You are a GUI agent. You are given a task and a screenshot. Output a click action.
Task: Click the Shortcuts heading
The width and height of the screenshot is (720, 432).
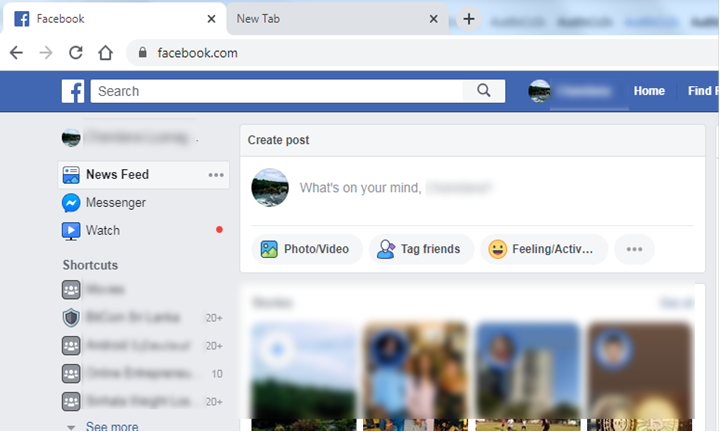pos(90,265)
